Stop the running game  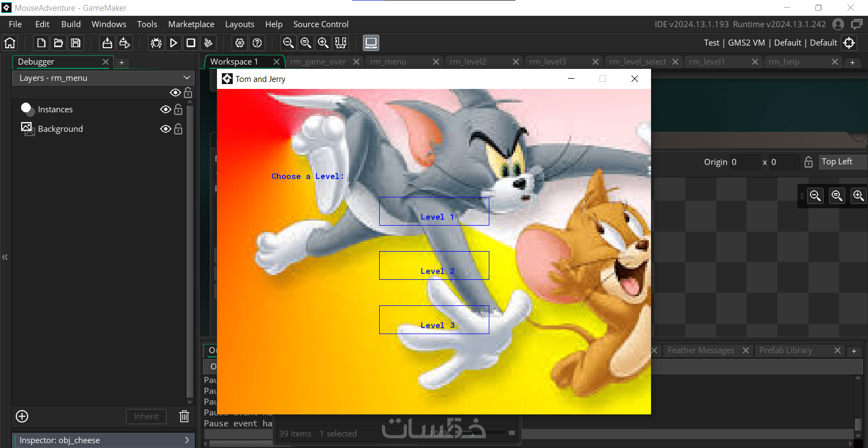coord(191,43)
